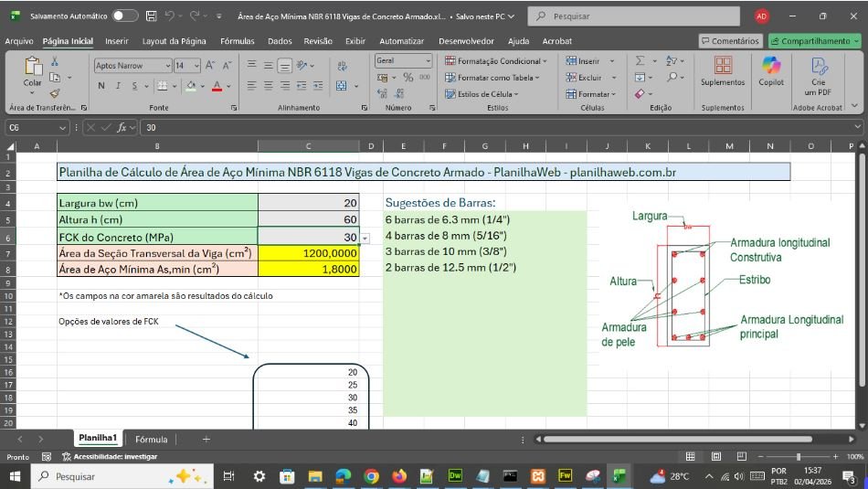Open the Aptos Narrow font name dropdown
868x489 pixels.
tap(168, 66)
